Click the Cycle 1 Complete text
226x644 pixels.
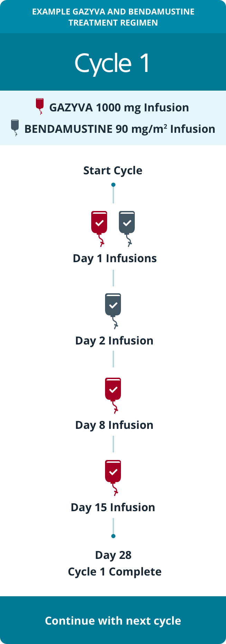(115, 572)
